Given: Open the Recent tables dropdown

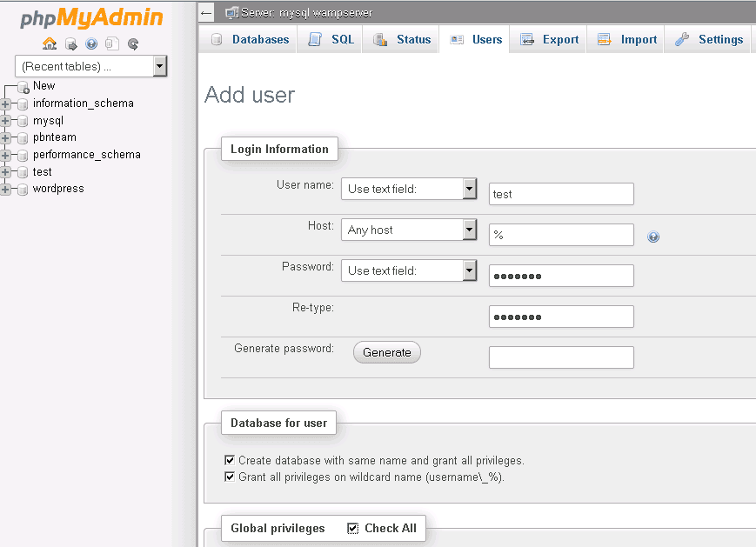Looking at the screenshot, I should click(91, 66).
